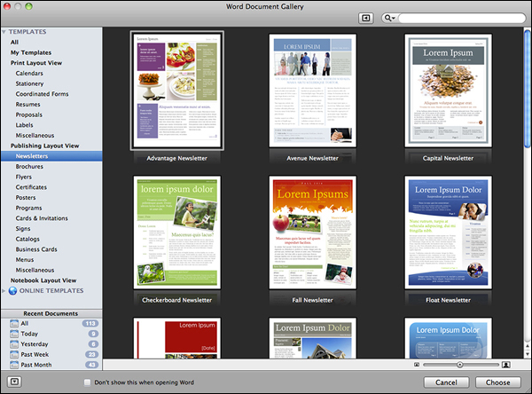Check Don't show this when opening Word
This screenshot has width=532, height=394.
87,382
